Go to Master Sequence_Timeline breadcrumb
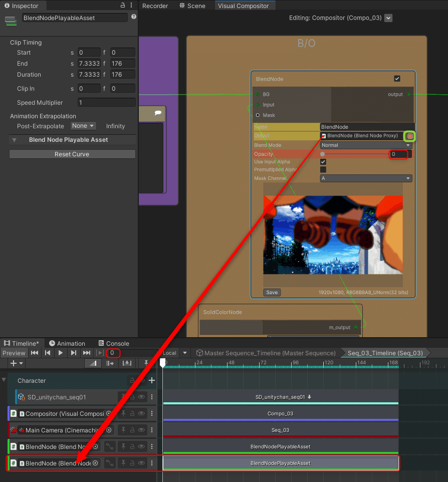 point(266,353)
